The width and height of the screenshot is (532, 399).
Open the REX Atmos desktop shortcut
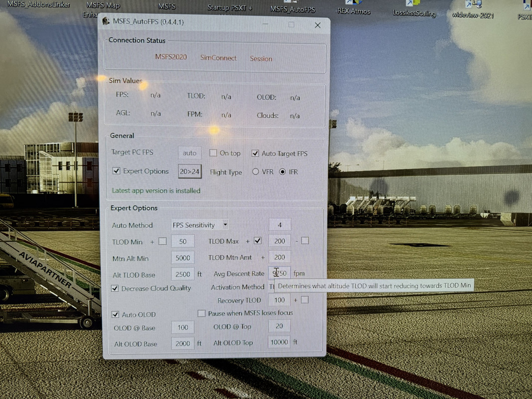click(354, 7)
